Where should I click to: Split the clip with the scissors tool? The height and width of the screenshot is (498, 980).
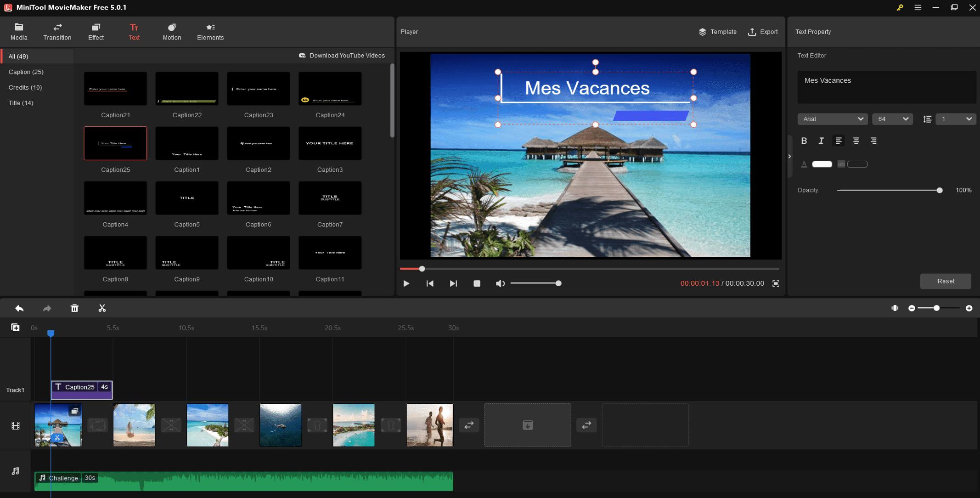(x=102, y=308)
